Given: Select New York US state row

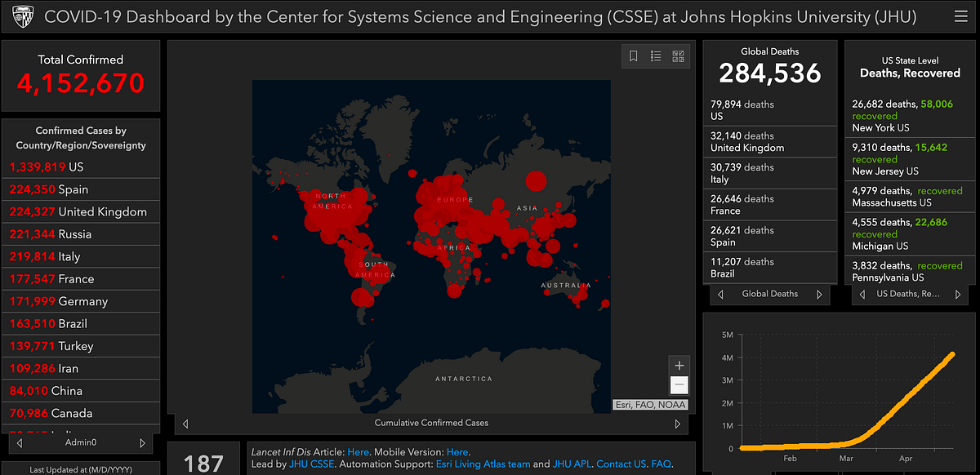Looking at the screenshot, I should [x=909, y=116].
